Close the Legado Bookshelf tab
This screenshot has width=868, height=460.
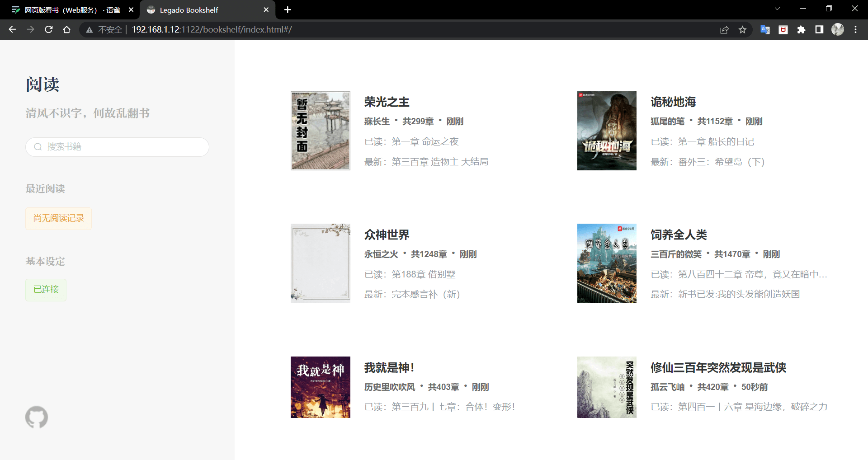pos(266,9)
